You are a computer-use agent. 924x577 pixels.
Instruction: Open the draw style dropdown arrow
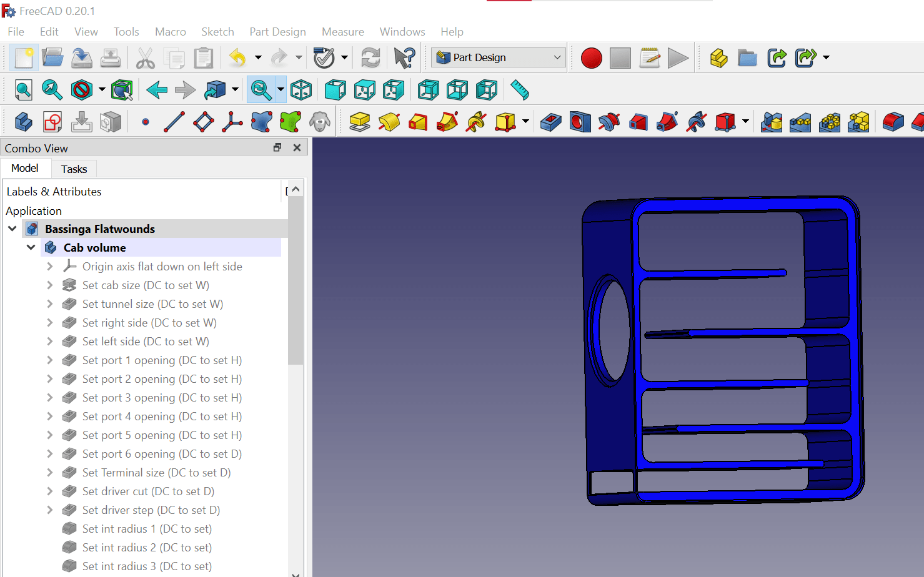(x=102, y=90)
